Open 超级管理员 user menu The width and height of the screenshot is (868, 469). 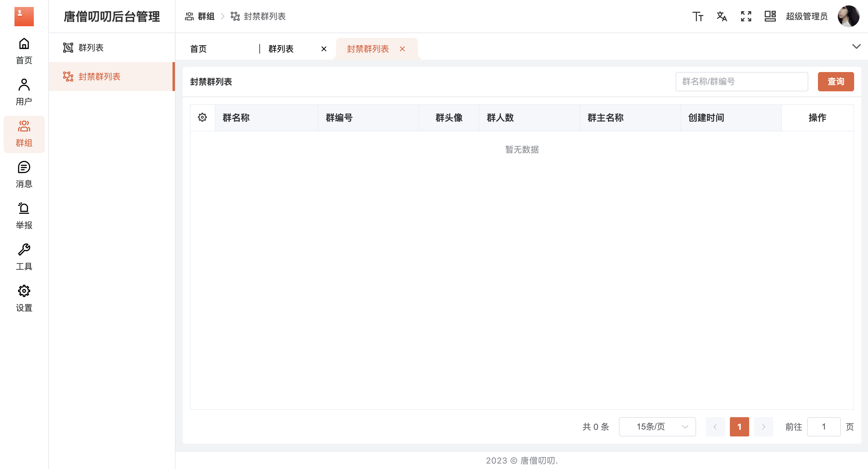[806, 16]
